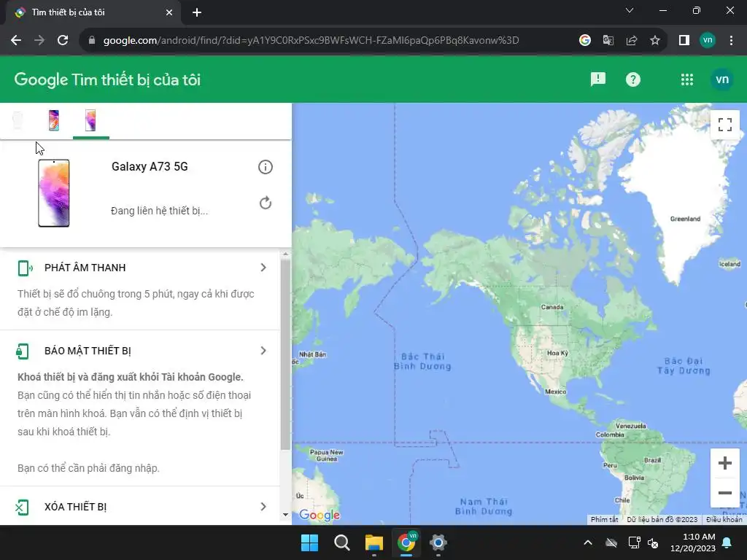Select the Tìm thiết bị của tôi browser tab
Viewport: 747px width, 560px height.
point(93,12)
